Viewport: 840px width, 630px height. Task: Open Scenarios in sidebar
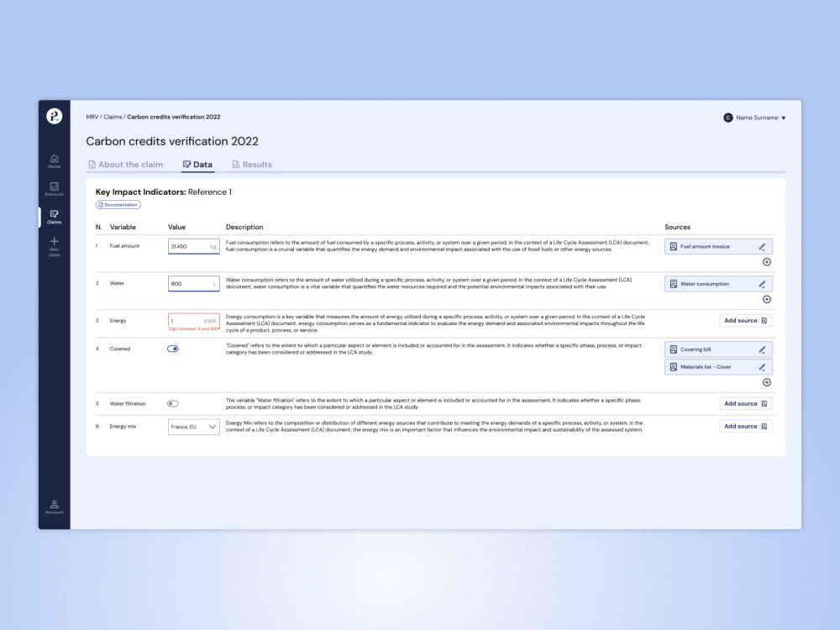point(54,189)
